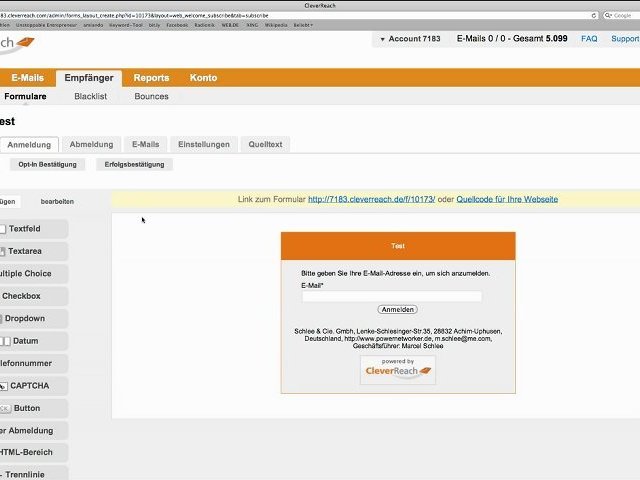The image size is (640, 480).
Task: Add a Textarea element to form
Action: point(33,251)
